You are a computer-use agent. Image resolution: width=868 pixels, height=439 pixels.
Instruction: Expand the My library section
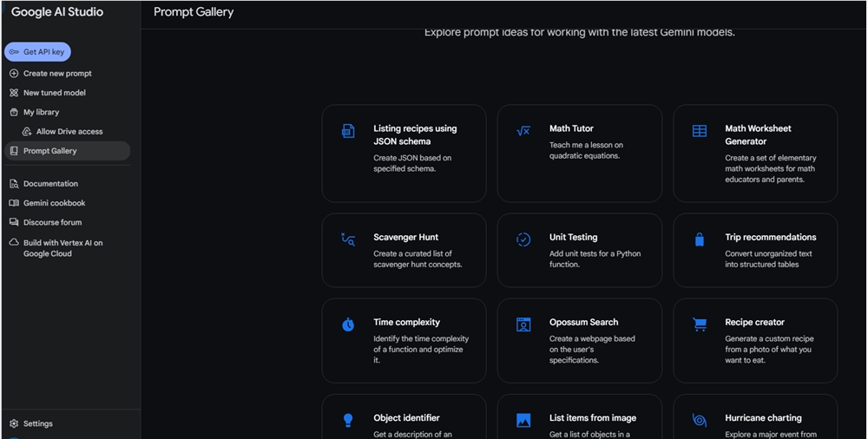(x=41, y=112)
